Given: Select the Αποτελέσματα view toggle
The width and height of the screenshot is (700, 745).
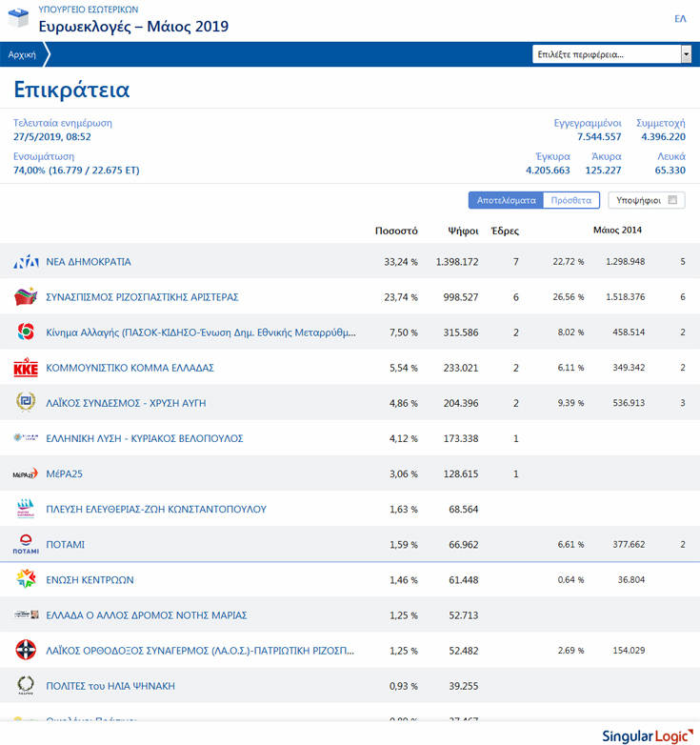Looking at the screenshot, I should click(506, 200).
